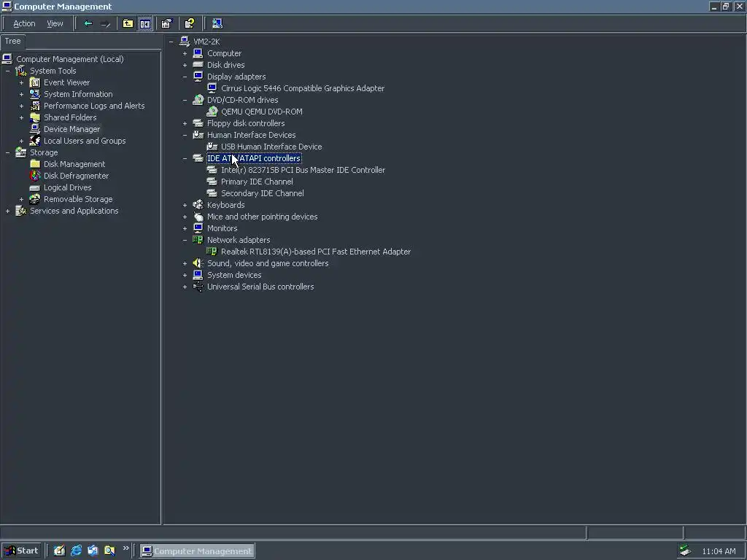The image size is (747, 560).
Task: Collapse the Network adapters category
Action: point(185,240)
